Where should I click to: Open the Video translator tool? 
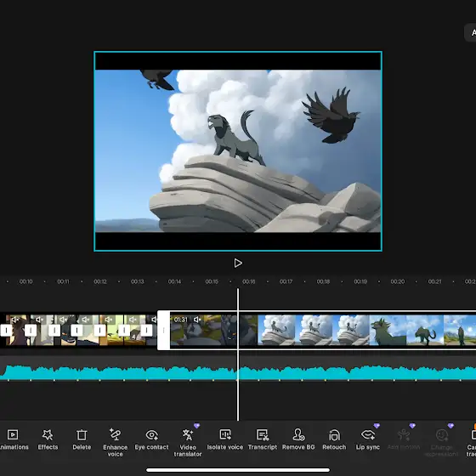pyautogui.click(x=188, y=443)
